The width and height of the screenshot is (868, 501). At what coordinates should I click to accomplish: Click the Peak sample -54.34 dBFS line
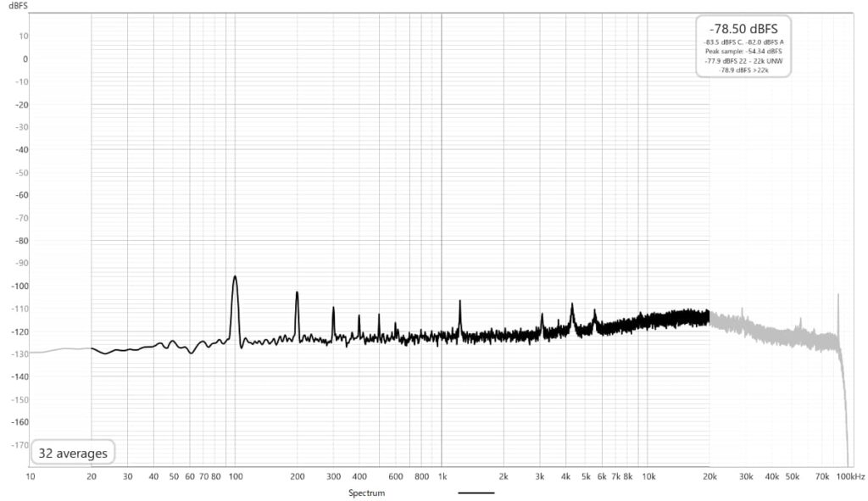point(743,52)
